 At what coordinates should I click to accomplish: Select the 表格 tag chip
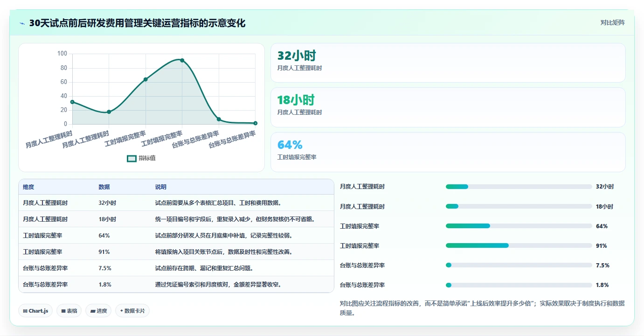click(x=69, y=311)
